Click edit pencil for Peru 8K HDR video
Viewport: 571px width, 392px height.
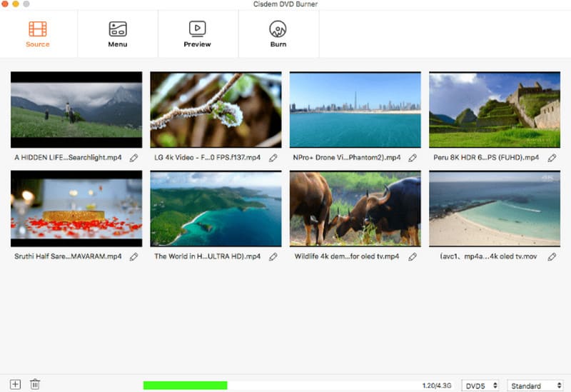coord(552,158)
